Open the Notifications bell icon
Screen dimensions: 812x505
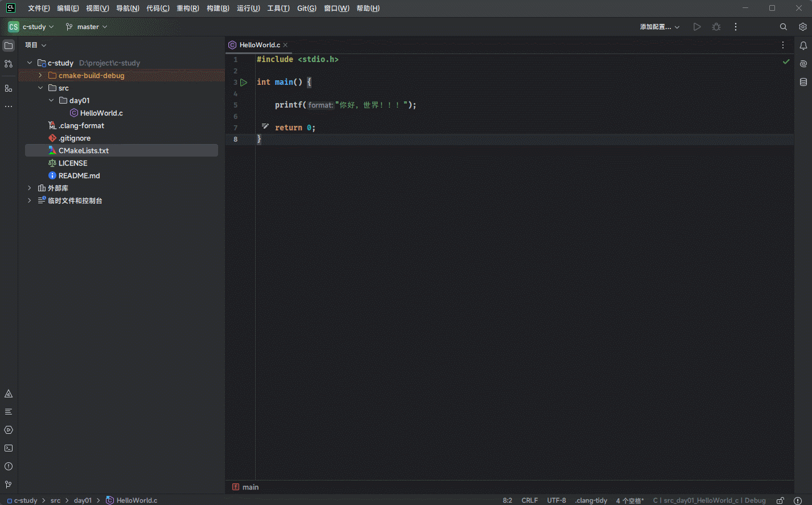[x=803, y=46]
